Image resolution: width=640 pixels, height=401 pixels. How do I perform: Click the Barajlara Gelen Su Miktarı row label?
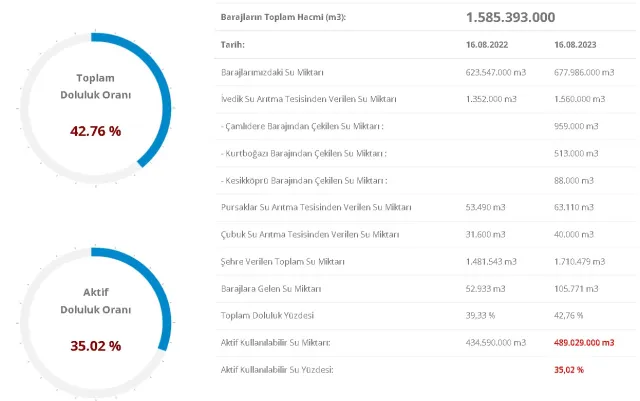coord(270,288)
